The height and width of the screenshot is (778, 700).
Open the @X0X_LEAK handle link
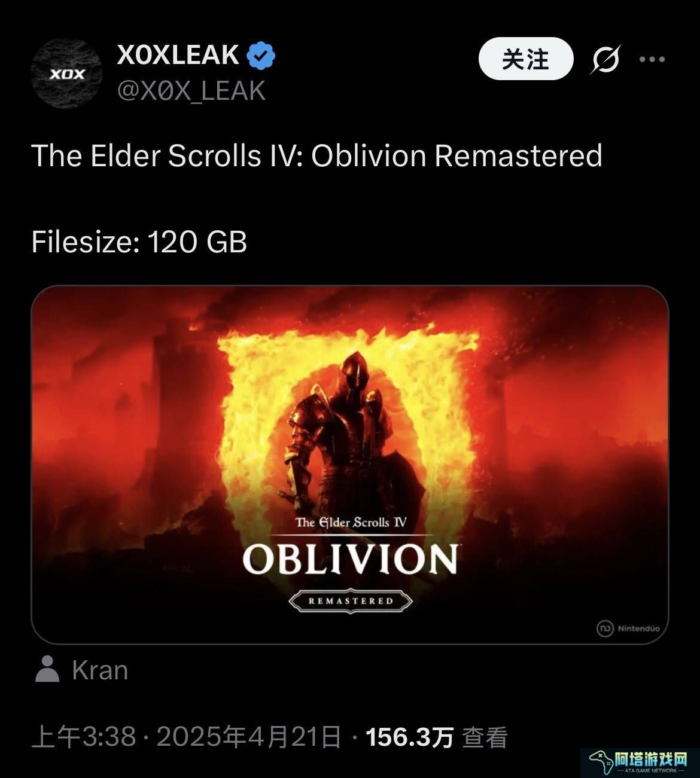click(x=191, y=91)
